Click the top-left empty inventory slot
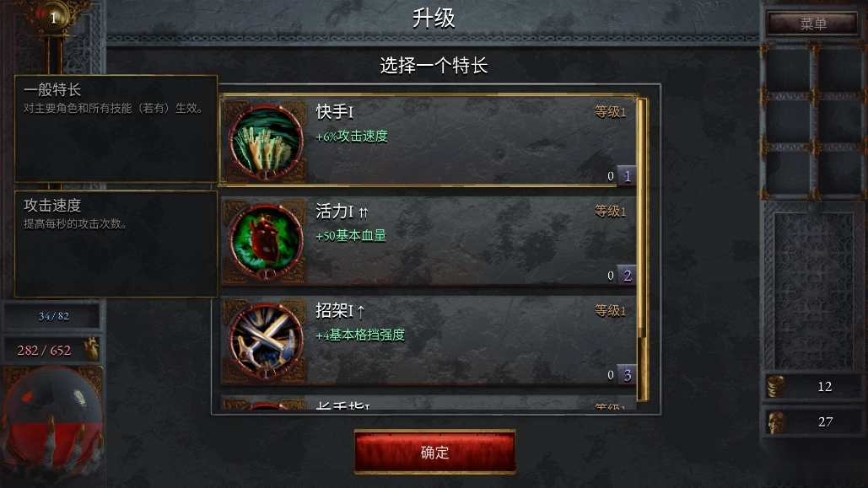This screenshot has width=868, height=488. coord(788,69)
